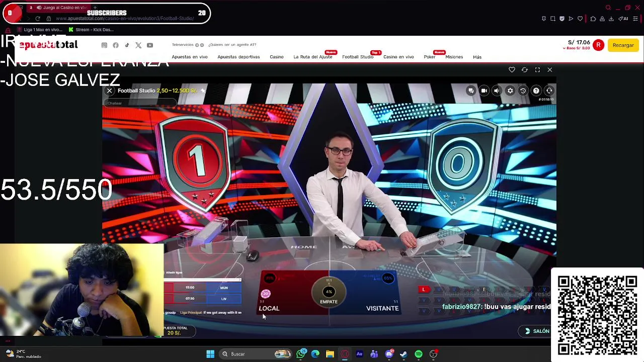Expand the Más menu
The height and width of the screenshot is (362, 644).
(477, 57)
